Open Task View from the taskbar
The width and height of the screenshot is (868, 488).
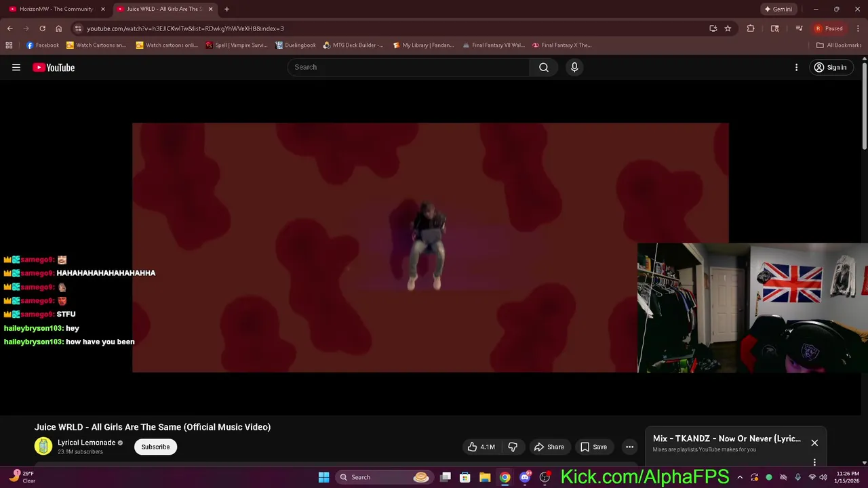(446, 477)
